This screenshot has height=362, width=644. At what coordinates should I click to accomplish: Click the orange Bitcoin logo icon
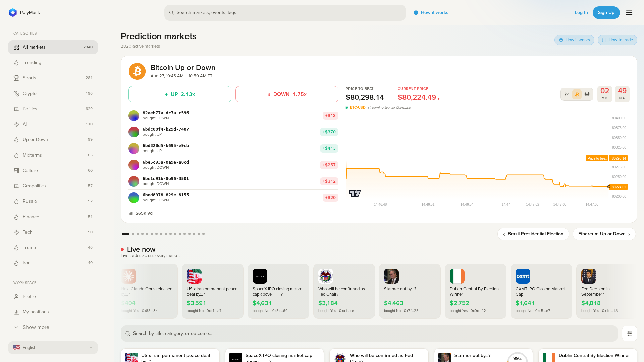137,71
